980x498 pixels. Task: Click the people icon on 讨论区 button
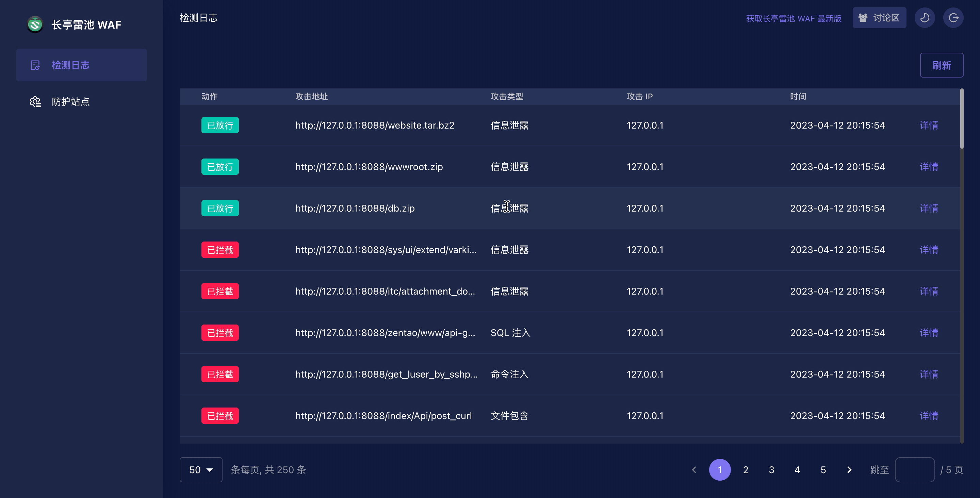pyautogui.click(x=863, y=18)
